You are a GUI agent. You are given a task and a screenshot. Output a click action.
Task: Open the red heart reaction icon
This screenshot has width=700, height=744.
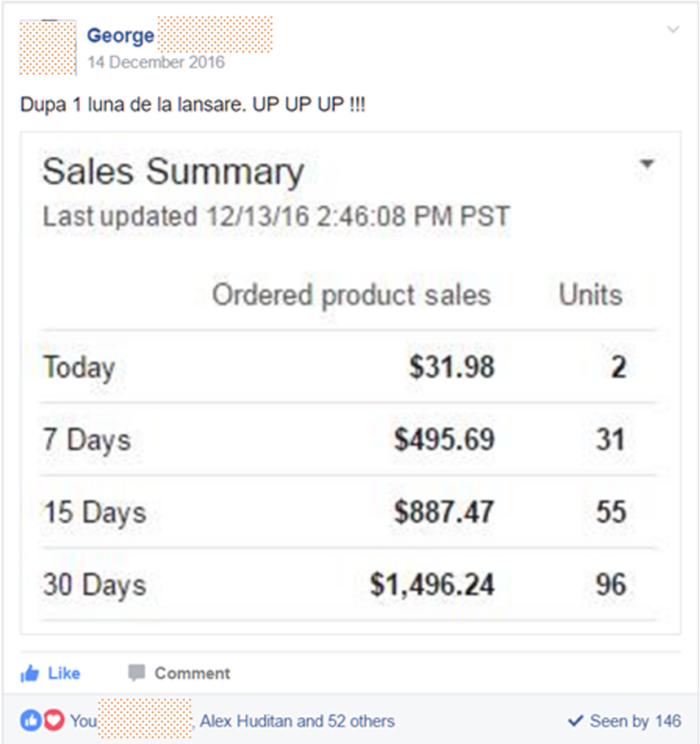[54, 720]
